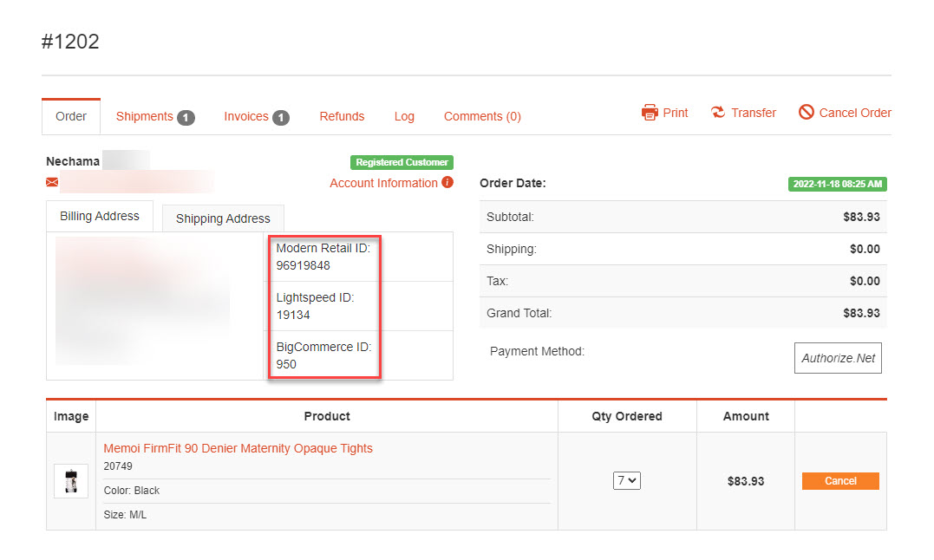934x560 pixels.
Task: Click the Modern Retail ID value 96919848
Action: [x=304, y=265]
